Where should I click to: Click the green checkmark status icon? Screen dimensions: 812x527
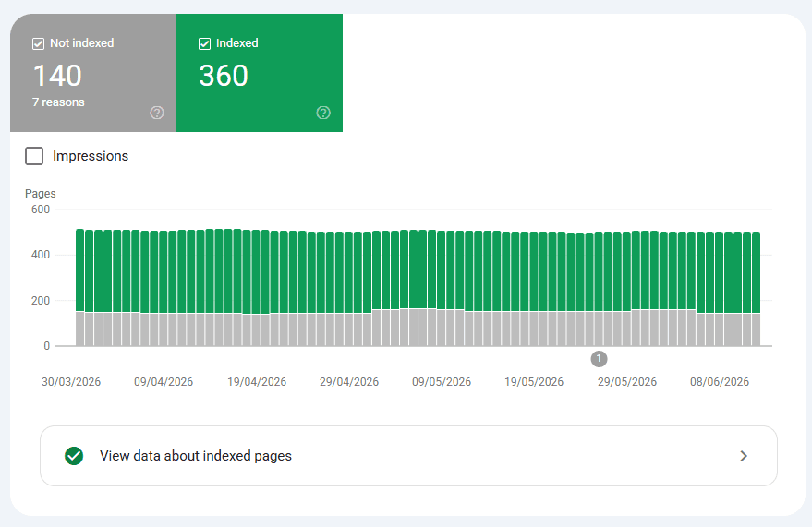[74, 456]
